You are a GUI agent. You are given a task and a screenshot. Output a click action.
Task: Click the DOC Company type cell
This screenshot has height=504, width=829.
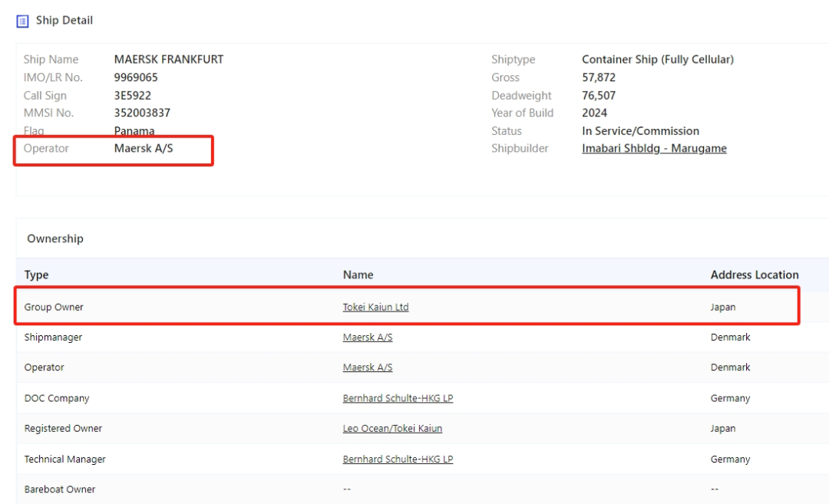coord(57,398)
